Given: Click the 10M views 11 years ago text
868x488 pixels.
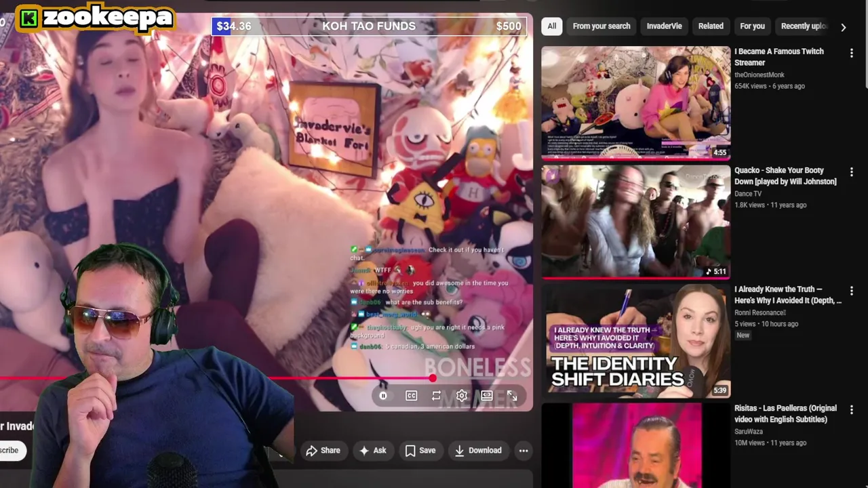Looking at the screenshot, I should [x=770, y=443].
